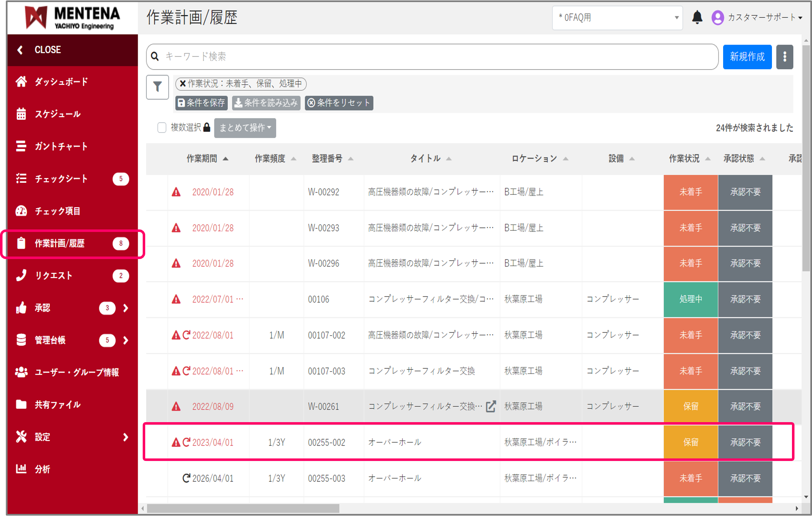Toggle the 複数選択 checkbox
The image size is (812, 516).
162,128
